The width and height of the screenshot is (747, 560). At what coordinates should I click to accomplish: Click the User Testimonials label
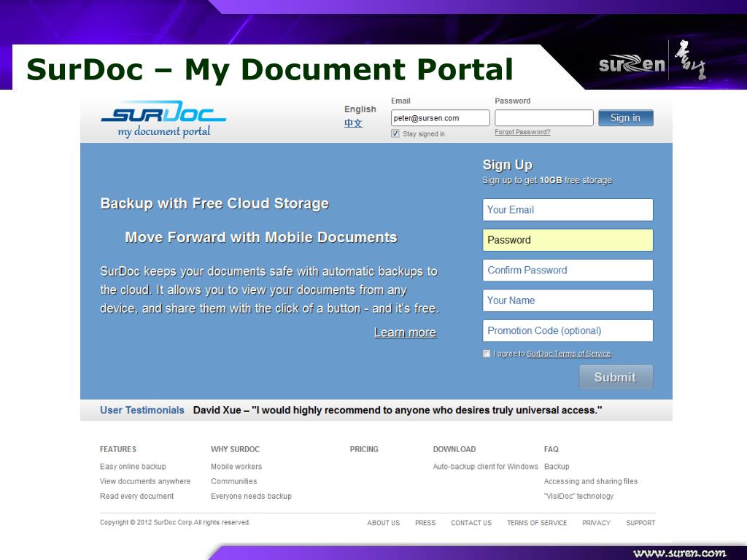pyautogui.click(x=142, y=410)
